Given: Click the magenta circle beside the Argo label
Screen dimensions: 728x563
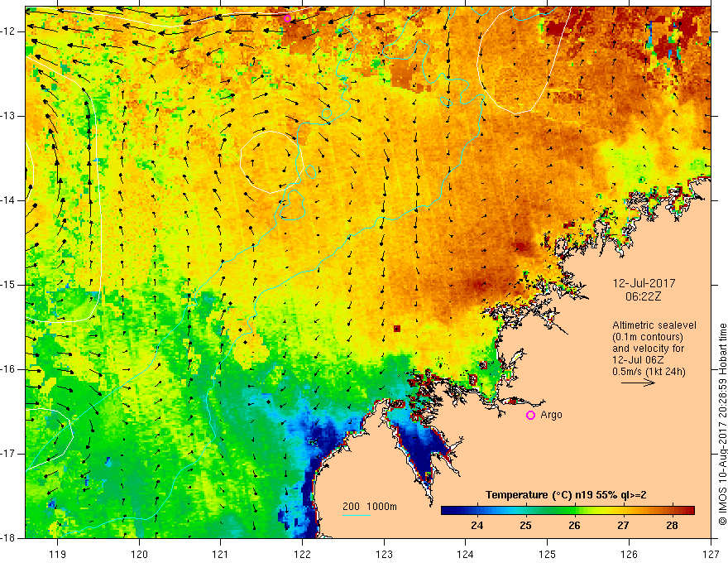Looking at the screenshot, I should coord(530,415).
